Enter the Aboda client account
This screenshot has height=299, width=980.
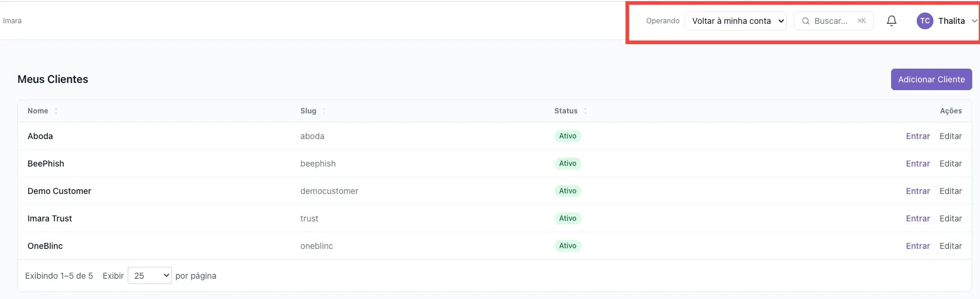click(x=917, y=136)
